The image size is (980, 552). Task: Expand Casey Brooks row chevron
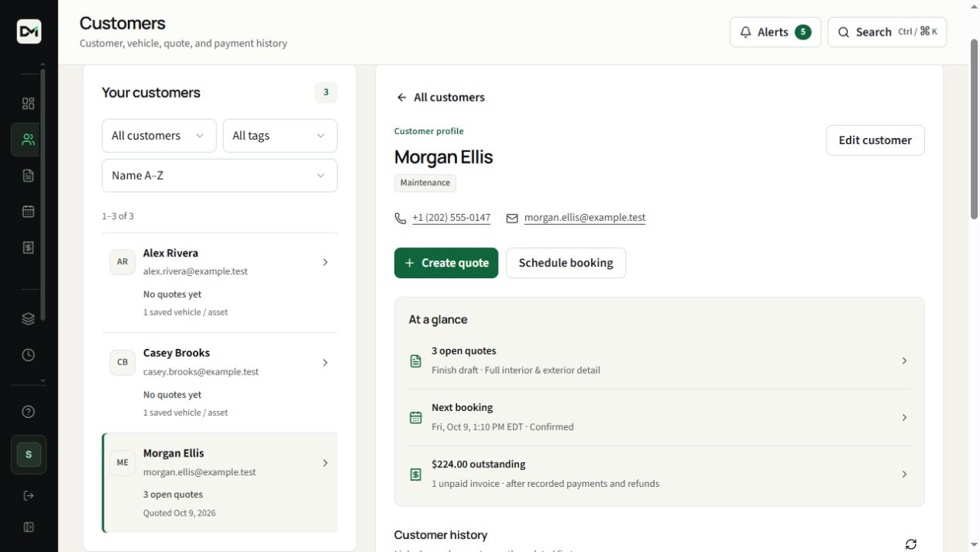pos(325,362)
